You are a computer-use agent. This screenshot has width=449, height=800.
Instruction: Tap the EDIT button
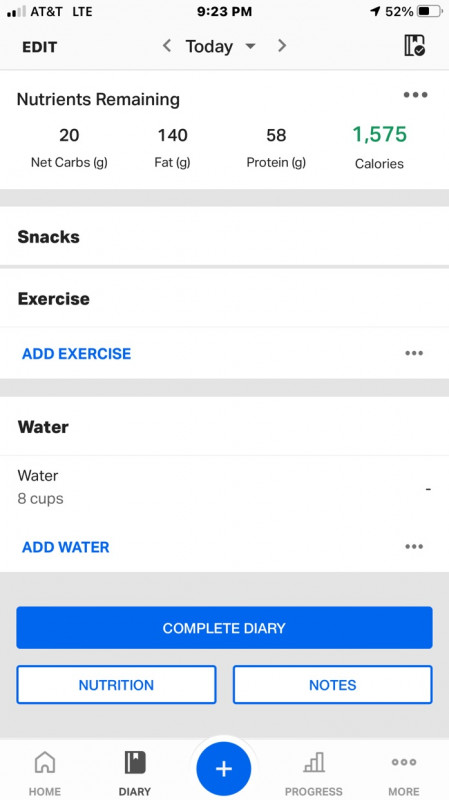(40, 47)
